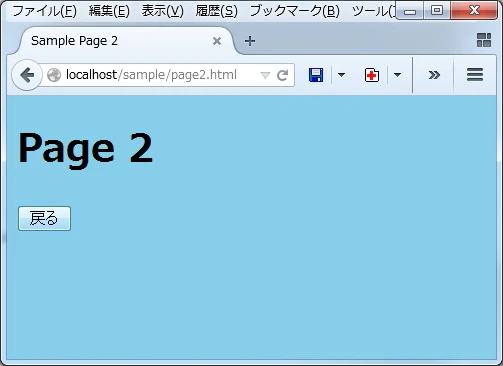Open a new tab with plus button
The width and height of the screenshot is (503, 366).
pos(250,41)
